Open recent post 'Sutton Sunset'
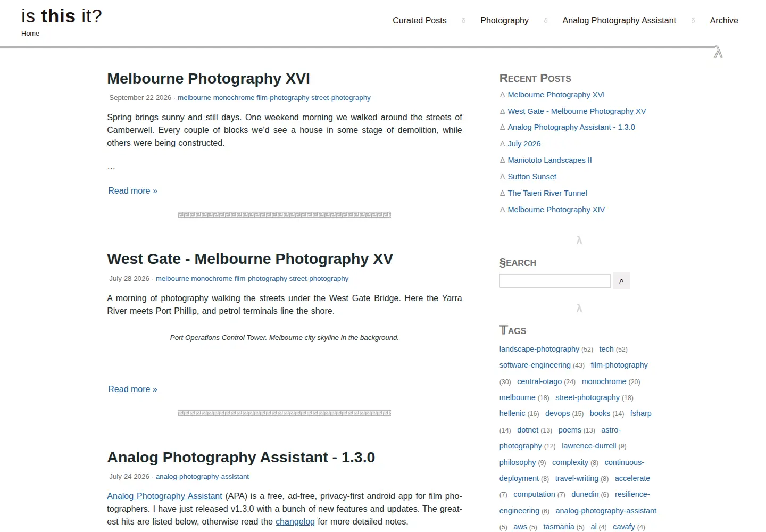 click(x=532, y=177)
